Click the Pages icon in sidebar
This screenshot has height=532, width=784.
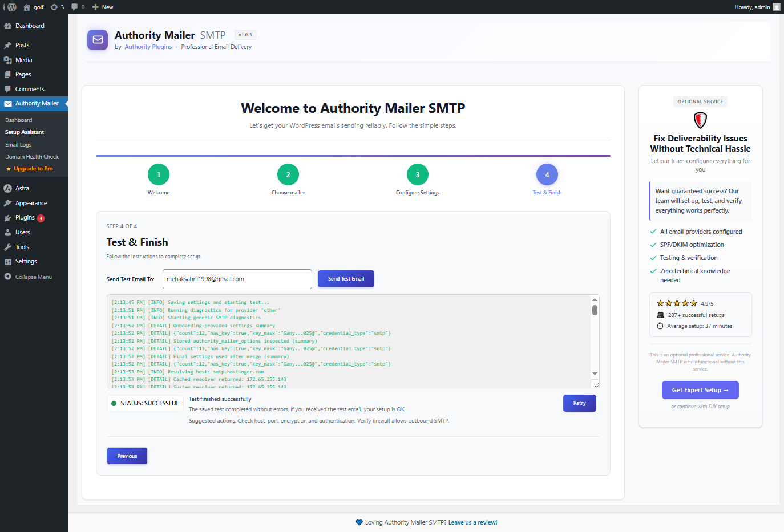[8, 74]
